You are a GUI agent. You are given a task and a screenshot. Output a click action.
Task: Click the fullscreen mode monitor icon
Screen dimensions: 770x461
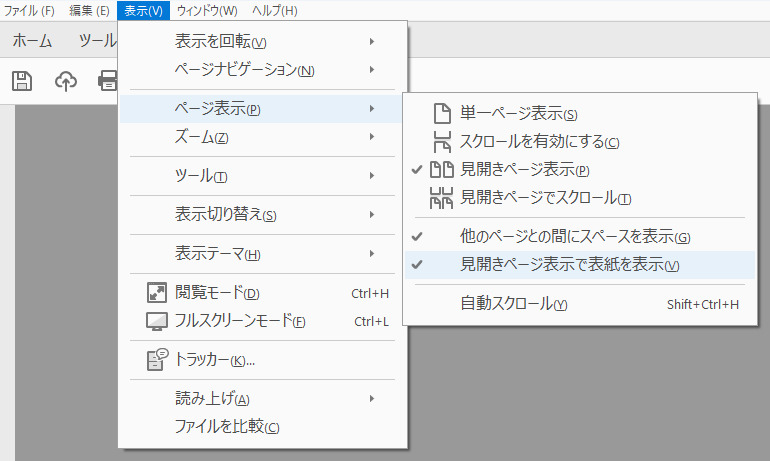[157, 321]
